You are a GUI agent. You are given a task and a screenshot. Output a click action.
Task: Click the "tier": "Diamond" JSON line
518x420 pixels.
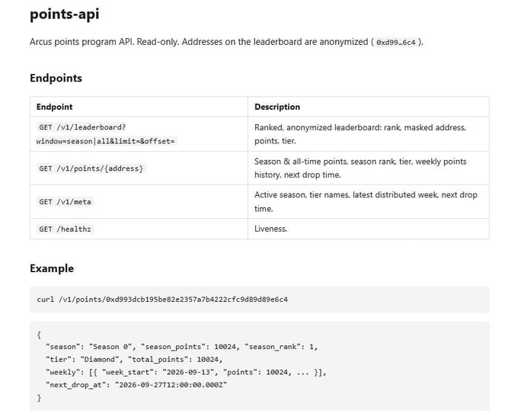click(134, 359)
